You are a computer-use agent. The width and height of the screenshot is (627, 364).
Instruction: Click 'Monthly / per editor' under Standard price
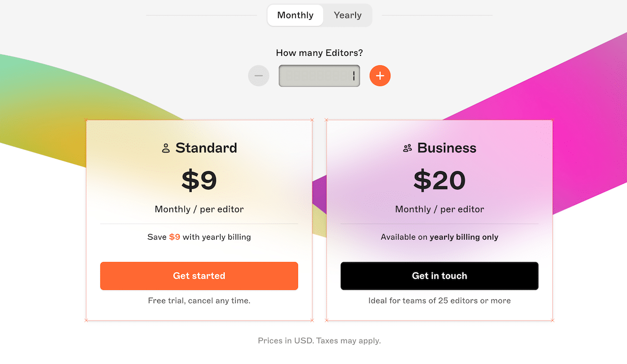[x=199, y=209]
